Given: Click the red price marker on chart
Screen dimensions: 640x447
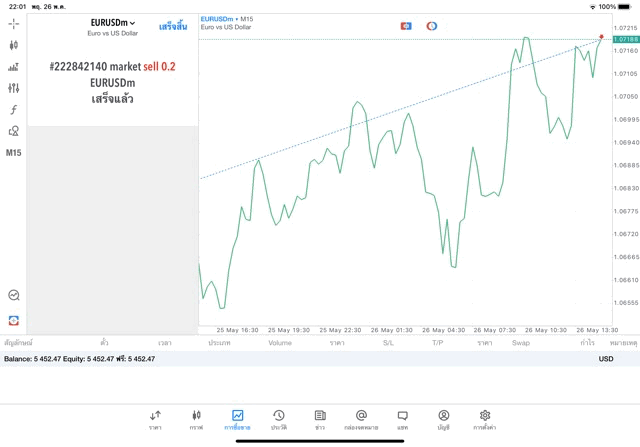Looking at the screenshot, I should click(601, 36).
